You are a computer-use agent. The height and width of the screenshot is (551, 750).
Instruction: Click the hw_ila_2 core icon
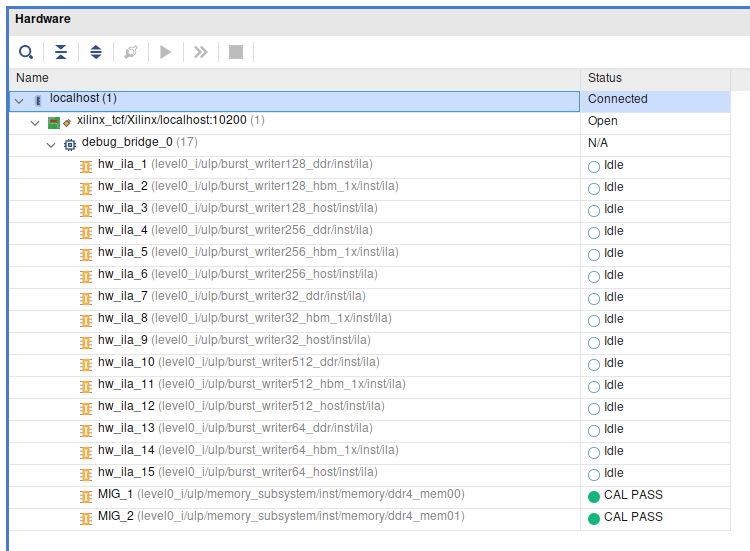(86, 189)
